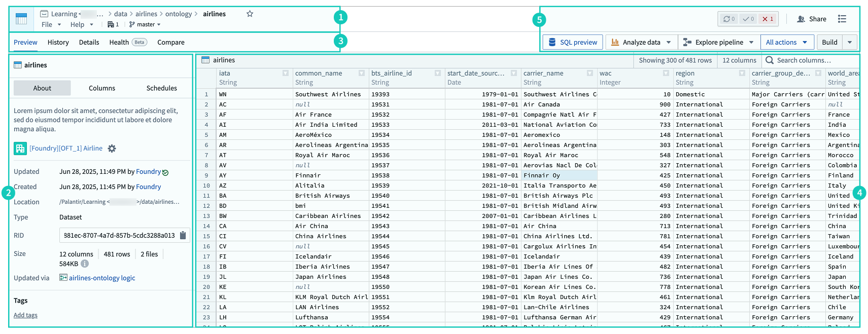868x334 pixels.
Task: Click the SQL preview button
Action: tap(573, 42)
